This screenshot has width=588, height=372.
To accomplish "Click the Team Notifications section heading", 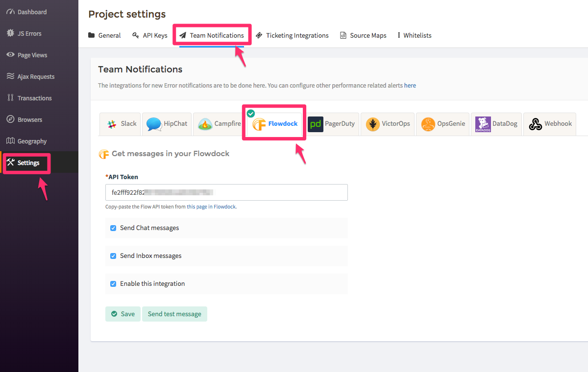I will click(x=140, y=70).
